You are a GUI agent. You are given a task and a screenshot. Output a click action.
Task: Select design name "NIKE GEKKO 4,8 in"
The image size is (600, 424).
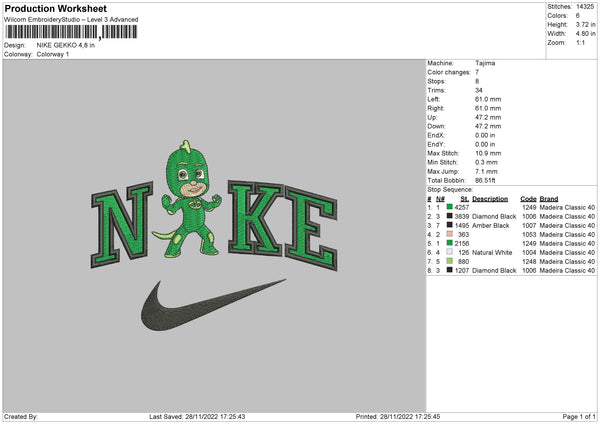pyautogui.click(x=65, y=45)
